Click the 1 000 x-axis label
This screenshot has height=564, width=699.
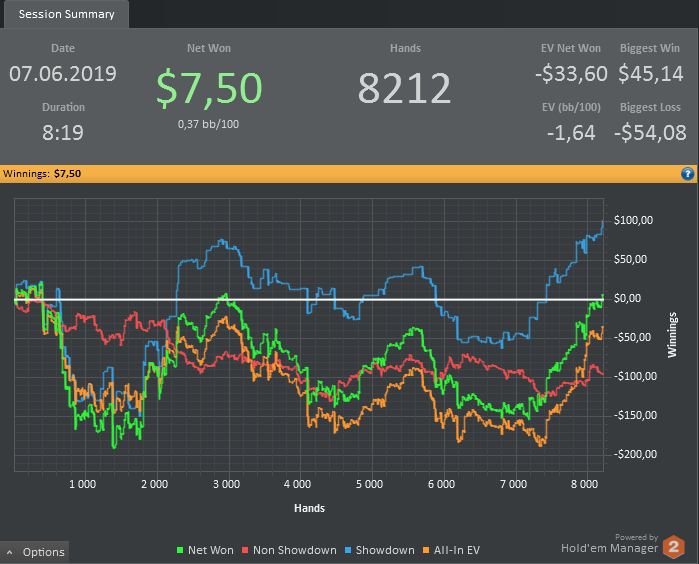(x=82, y=484)
